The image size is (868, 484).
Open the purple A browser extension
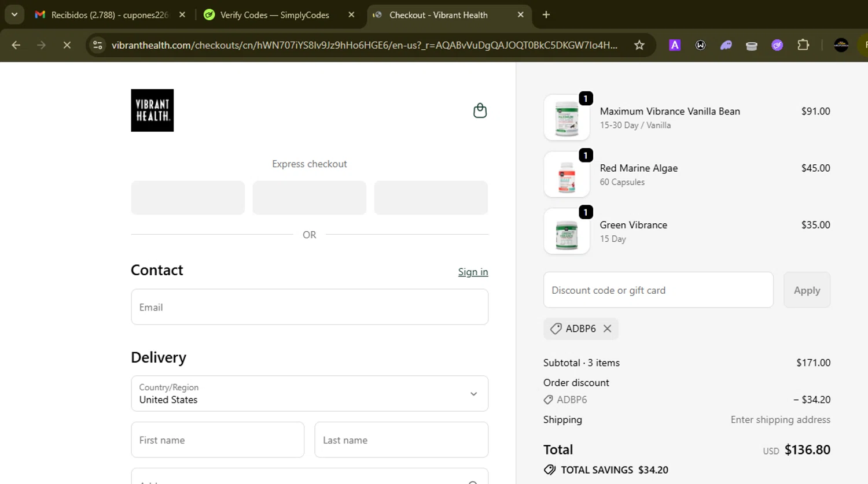(x=675, y=45)
